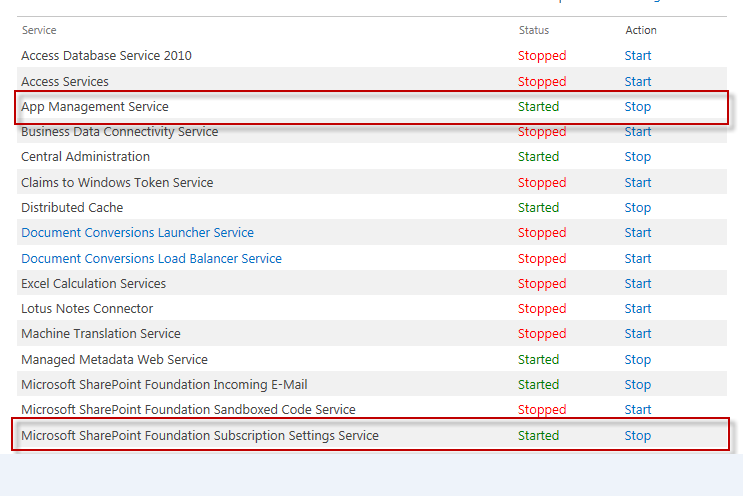
Task: Click the Status column header
Action: (534, 30)
